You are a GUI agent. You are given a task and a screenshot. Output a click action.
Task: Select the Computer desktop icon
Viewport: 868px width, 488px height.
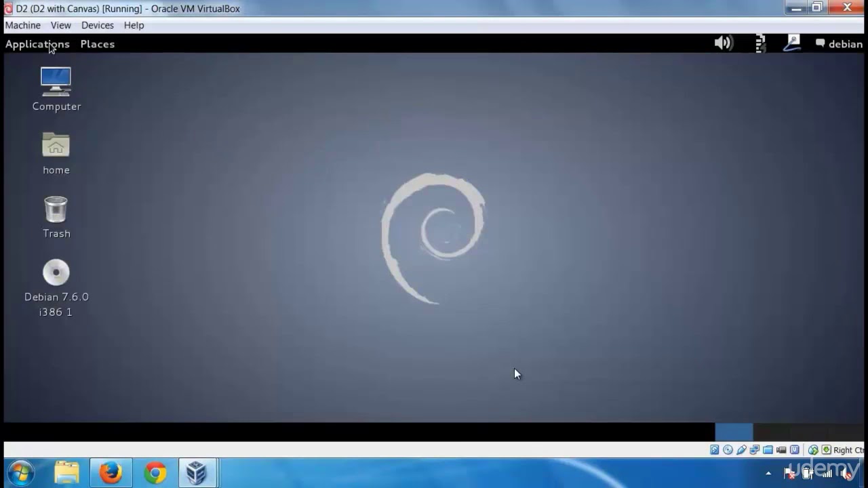pyautogui.click(x=56, y=89)
